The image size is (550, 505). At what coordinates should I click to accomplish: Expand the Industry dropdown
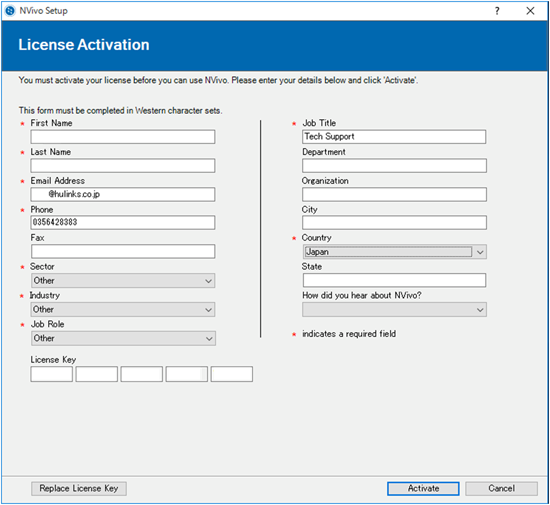[x=123, y=310]
